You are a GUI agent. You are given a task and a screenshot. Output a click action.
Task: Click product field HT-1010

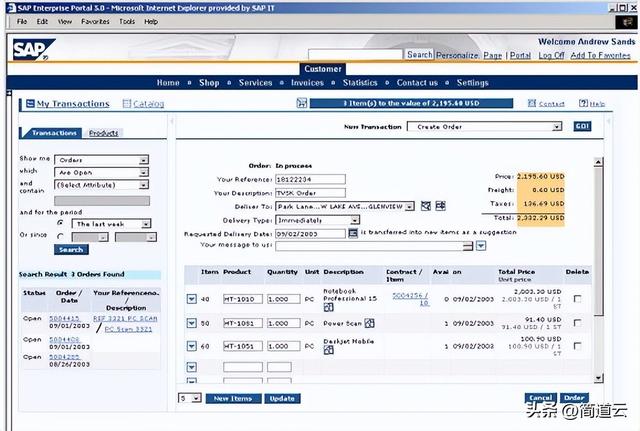(x=243, y=299)
